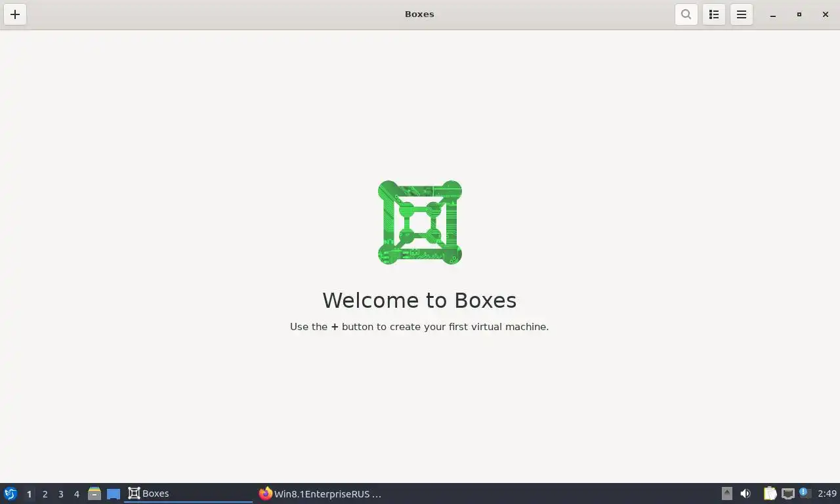Open the Boxes hamburger menu
This screenshot has height=504, width=840.
click(x=742, y=14)
